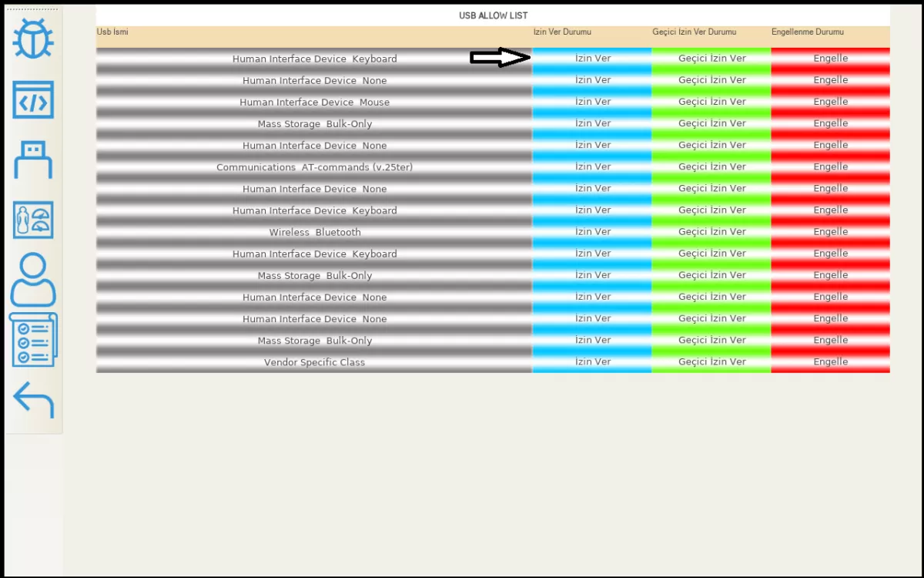This screenshot has width=924, height=578.
Task: Click Geçici İzin Ver for Wireless Bluetooth
Action: (711, 232)
